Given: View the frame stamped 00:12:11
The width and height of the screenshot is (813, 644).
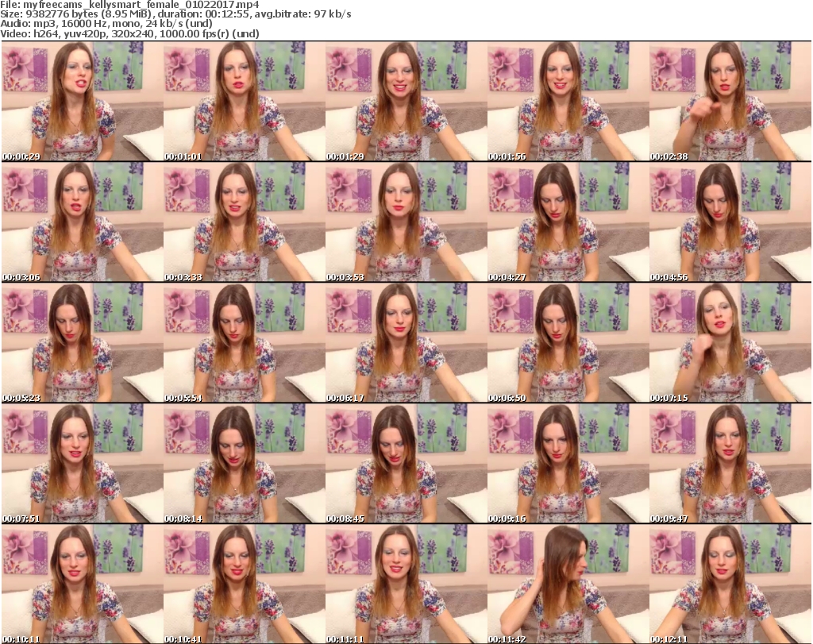Looking at the screenshot, I should (730, 584).
